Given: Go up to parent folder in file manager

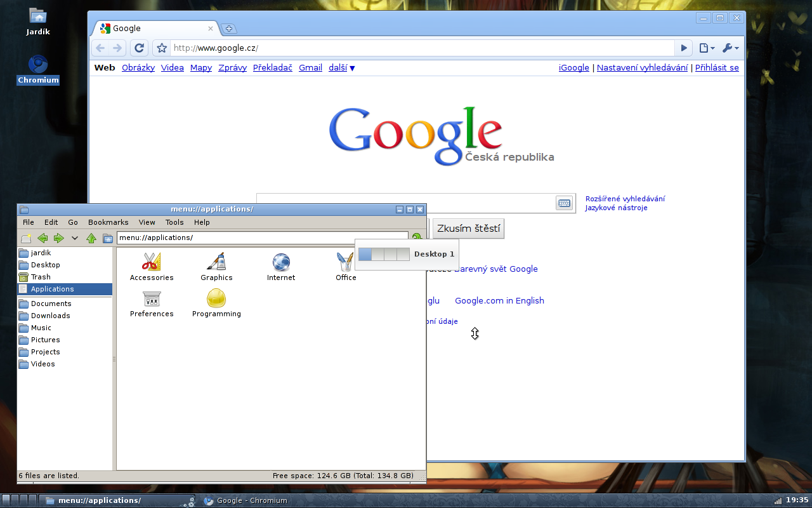Looking at the screenshot, I should (x=91, y=238).
